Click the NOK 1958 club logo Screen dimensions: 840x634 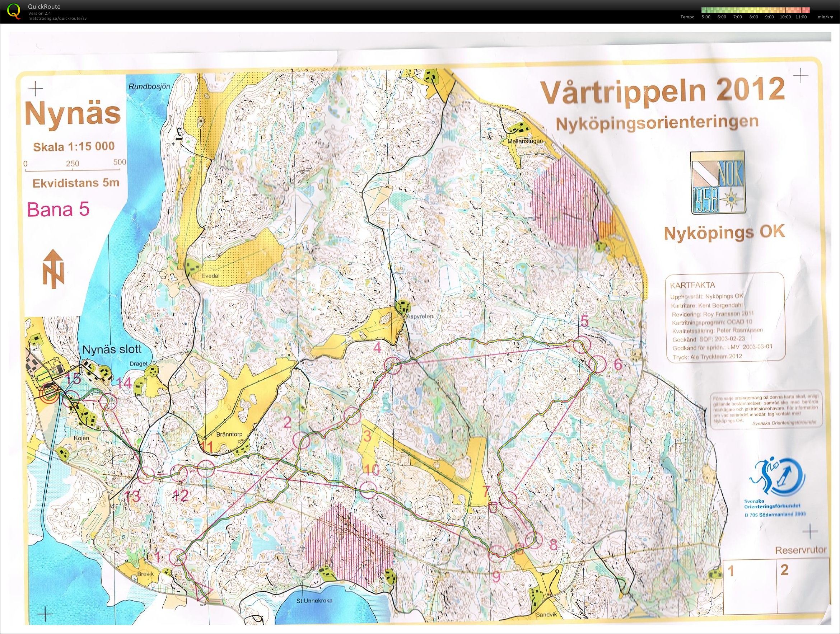[717, 183]
